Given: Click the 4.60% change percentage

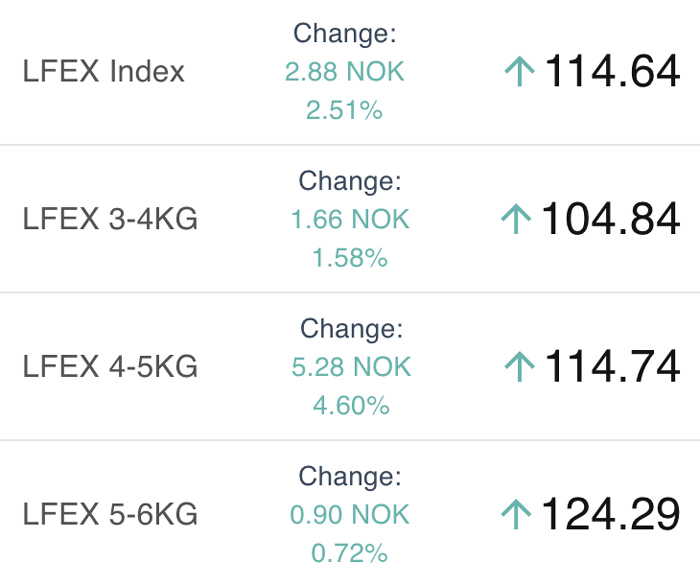Looking at the screenshot, I should pos(351,405).
